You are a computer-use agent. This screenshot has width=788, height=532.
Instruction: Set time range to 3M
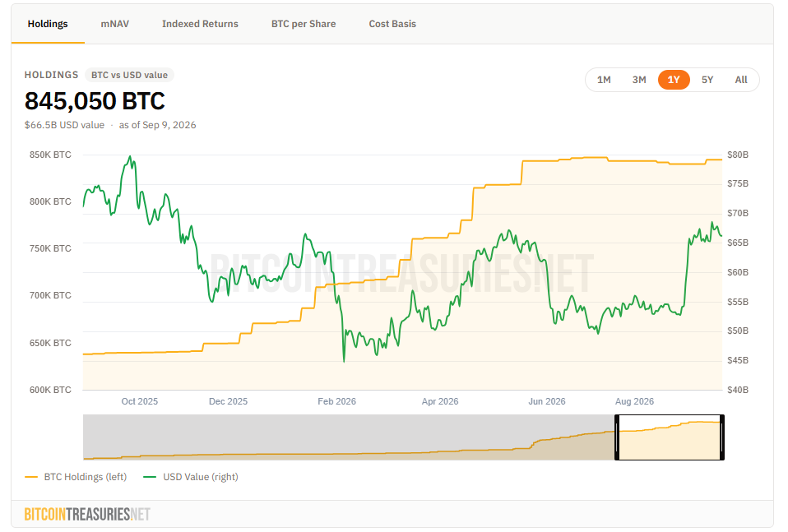click(x=639, y=80)
